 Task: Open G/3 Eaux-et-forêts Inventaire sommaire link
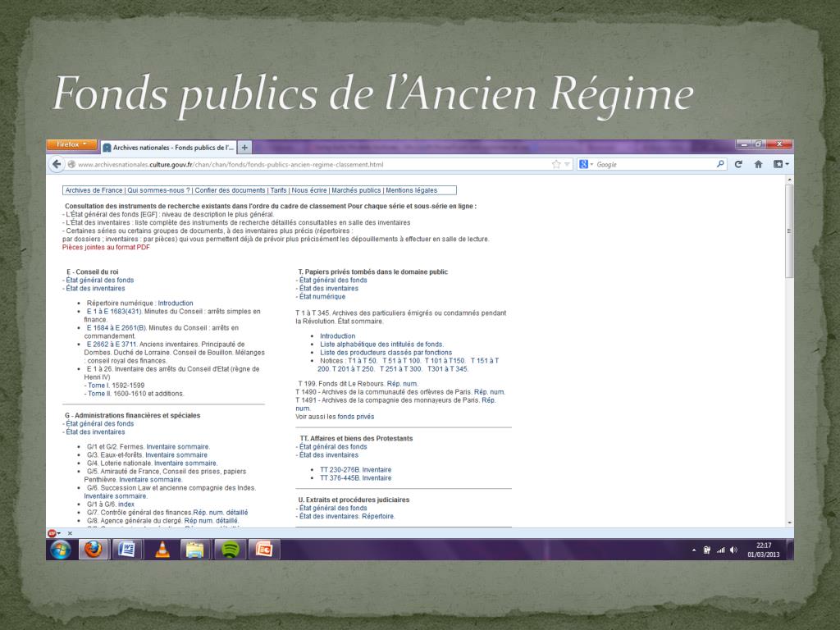point(176,454)
